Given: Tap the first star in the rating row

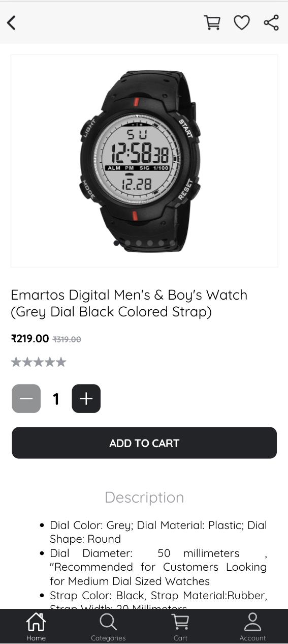Looking at the screenshot, I should pos(16,362).
